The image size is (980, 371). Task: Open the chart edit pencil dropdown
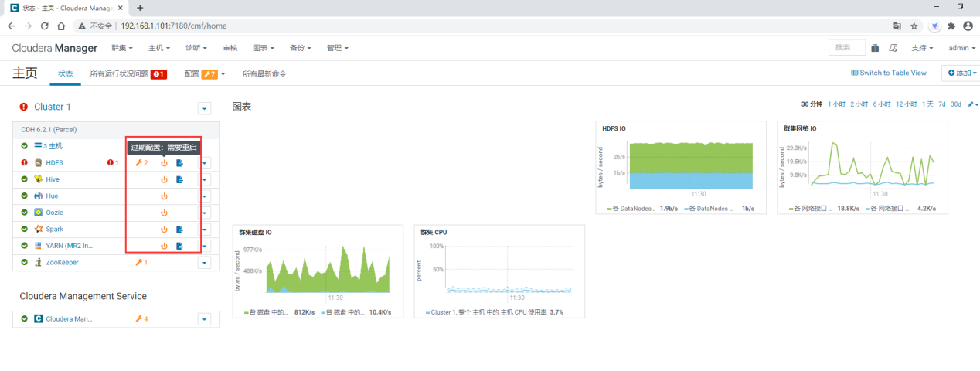972,104
